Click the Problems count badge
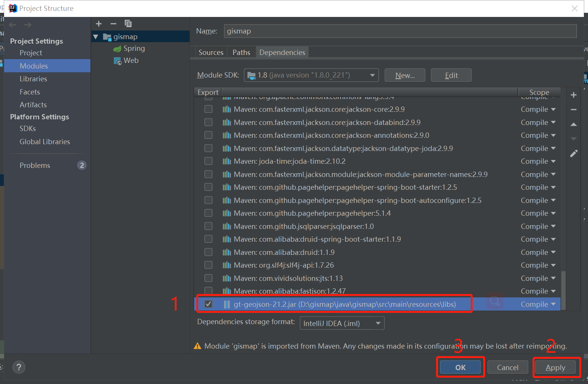 pyautogui.click(x=82, y=165)
